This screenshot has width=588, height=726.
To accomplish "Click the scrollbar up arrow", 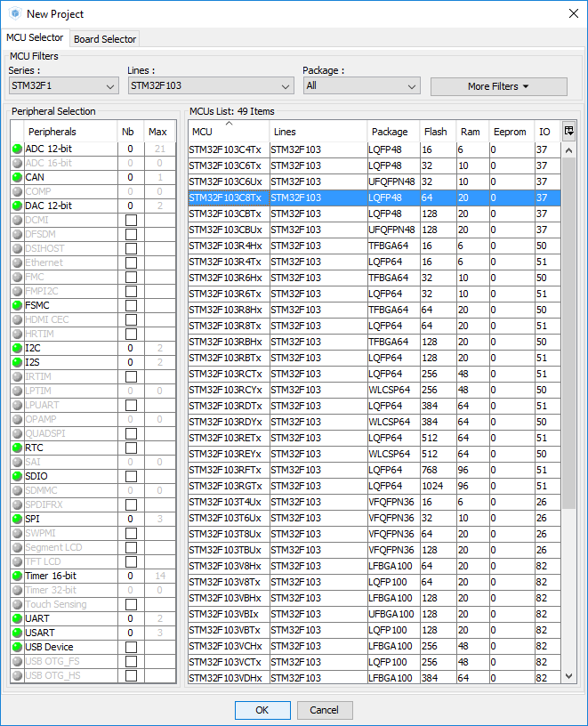I will click(569, 150).
